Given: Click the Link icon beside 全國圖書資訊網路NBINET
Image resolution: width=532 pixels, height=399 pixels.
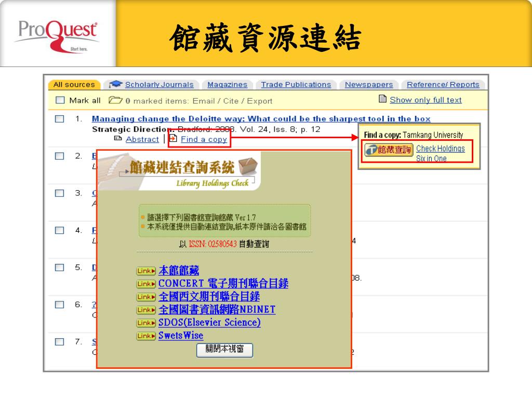Looking at the screenshot, I should click(146, 310).
